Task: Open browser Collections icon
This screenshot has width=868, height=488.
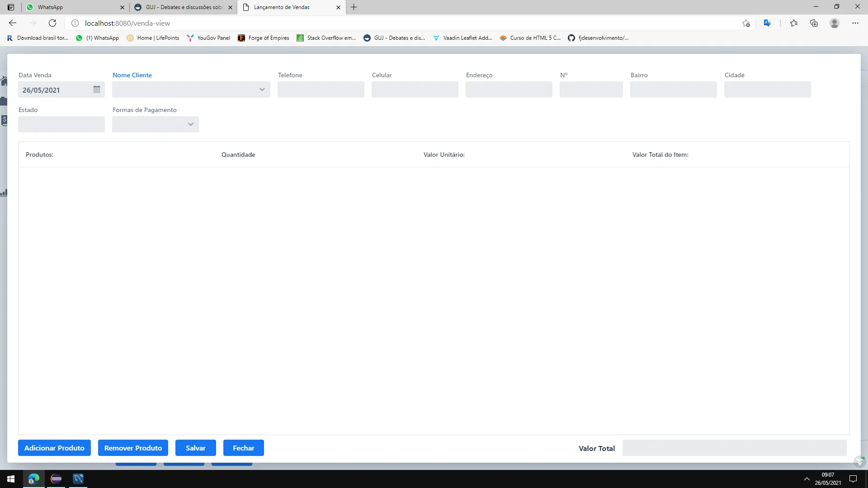Action: click(814, 23)
